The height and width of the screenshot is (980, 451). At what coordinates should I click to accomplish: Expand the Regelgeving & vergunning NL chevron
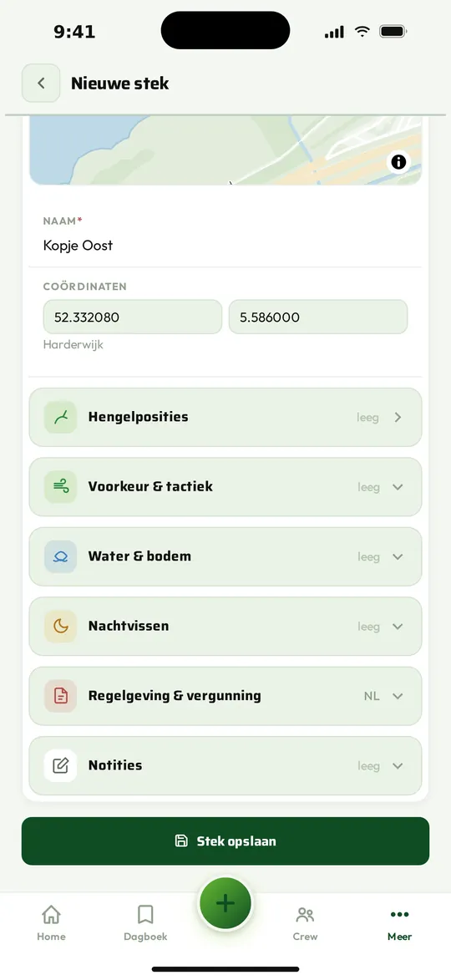coord(398,696)
